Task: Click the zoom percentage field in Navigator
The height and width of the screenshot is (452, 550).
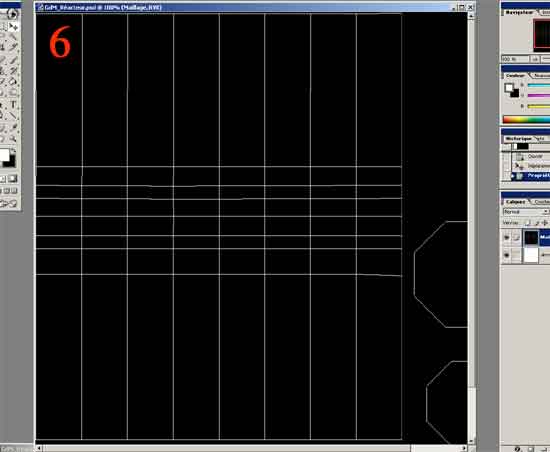Action: click(515, 59)
